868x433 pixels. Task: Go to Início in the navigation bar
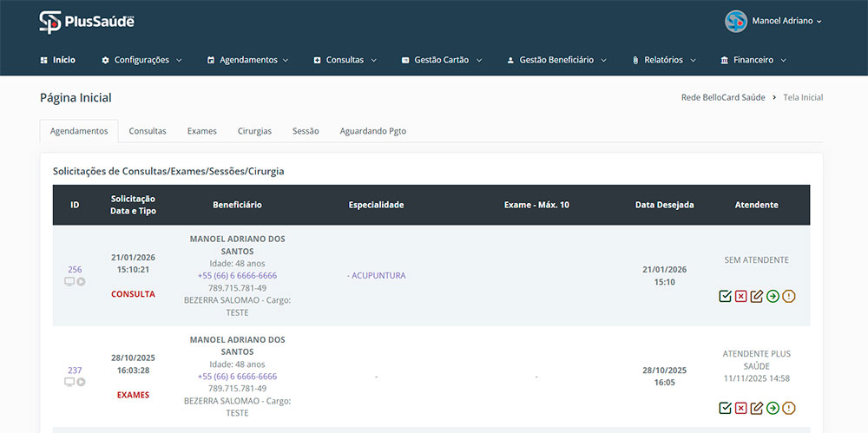(x=58, y=61)
